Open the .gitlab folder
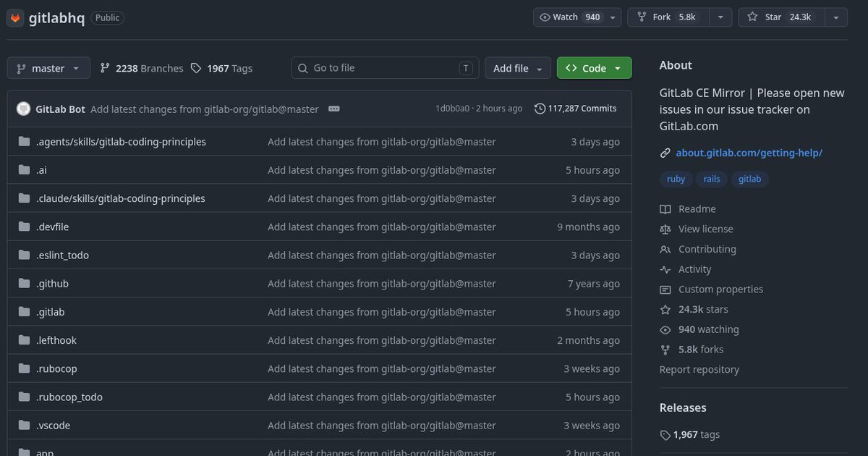The image size is (868, 456). coord(50,312)
